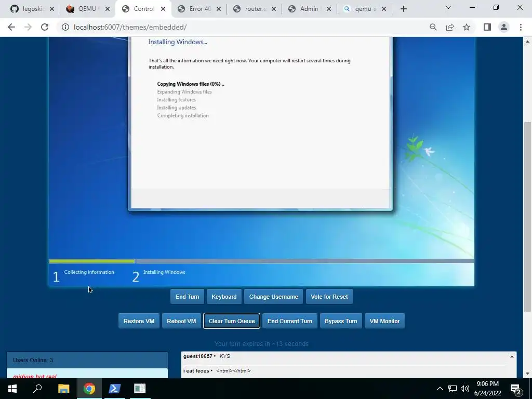Viewport: 532px width, 399px height.
Task: Show hidden system tray icons
Action: [440, 389]
